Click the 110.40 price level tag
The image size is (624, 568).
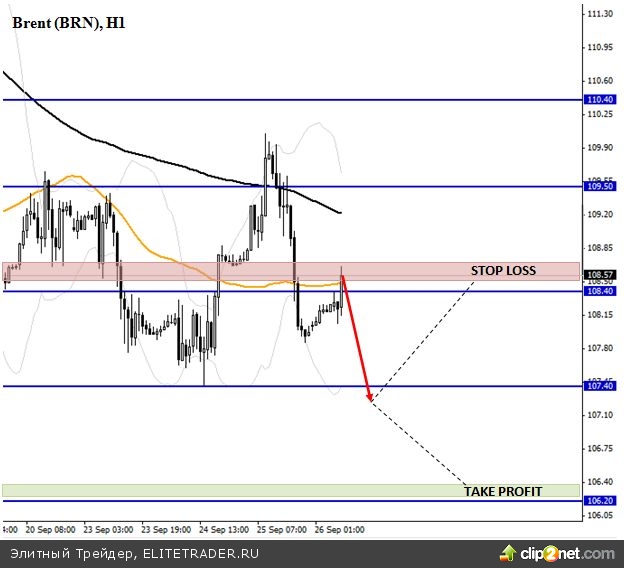click(x=600, y=100)
